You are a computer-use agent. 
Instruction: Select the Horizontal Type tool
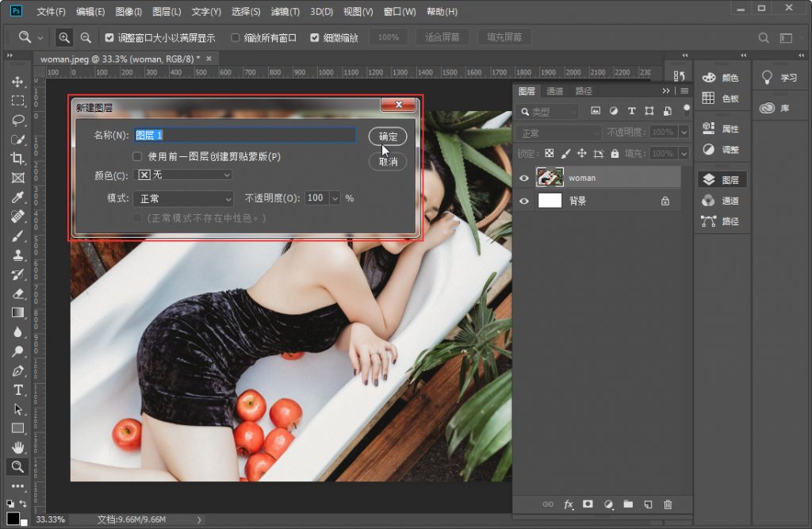coord(17,389)
